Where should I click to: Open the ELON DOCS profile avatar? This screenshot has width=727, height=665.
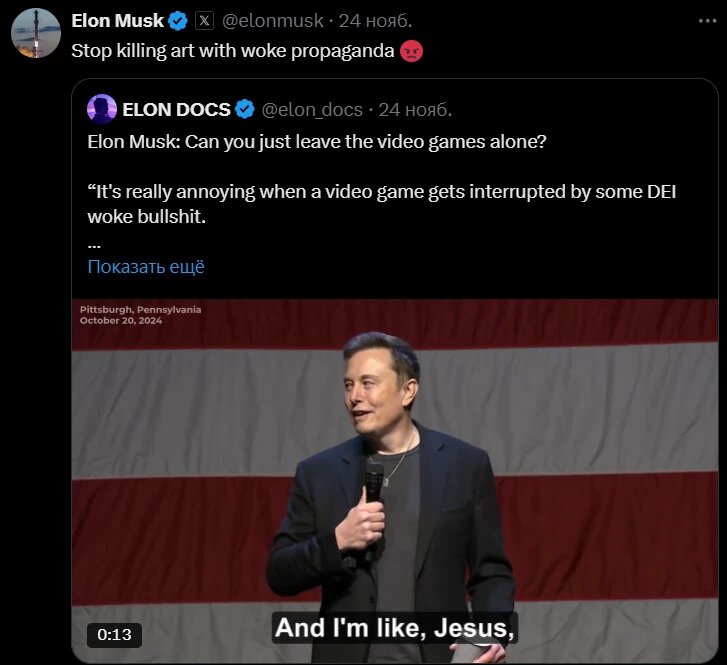coord(102,109)
